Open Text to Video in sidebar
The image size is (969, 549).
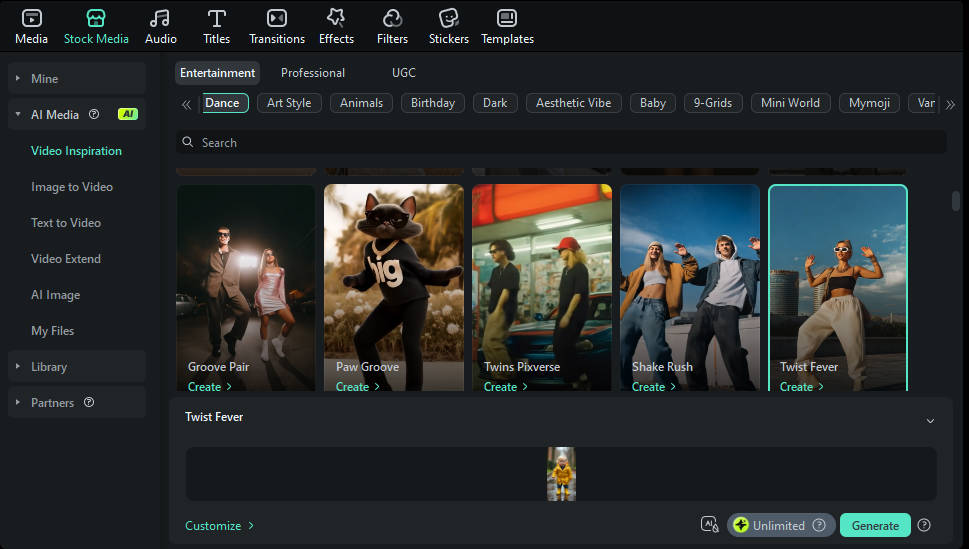66,223
